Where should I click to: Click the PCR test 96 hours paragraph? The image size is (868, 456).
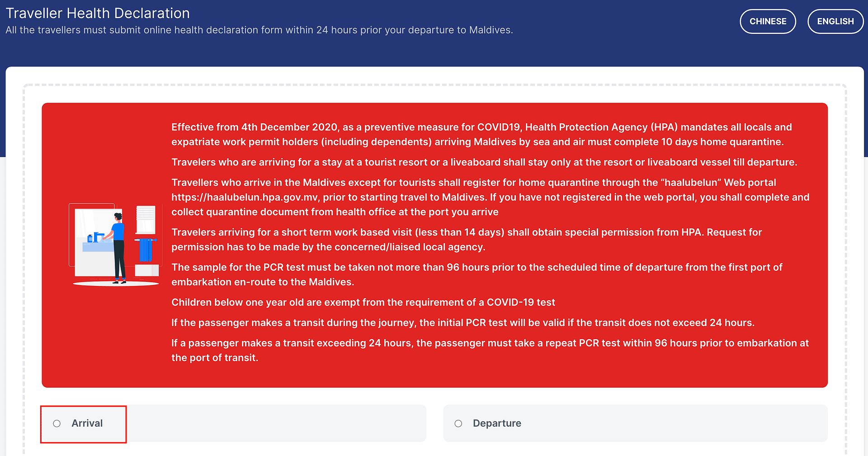(477, 275)
